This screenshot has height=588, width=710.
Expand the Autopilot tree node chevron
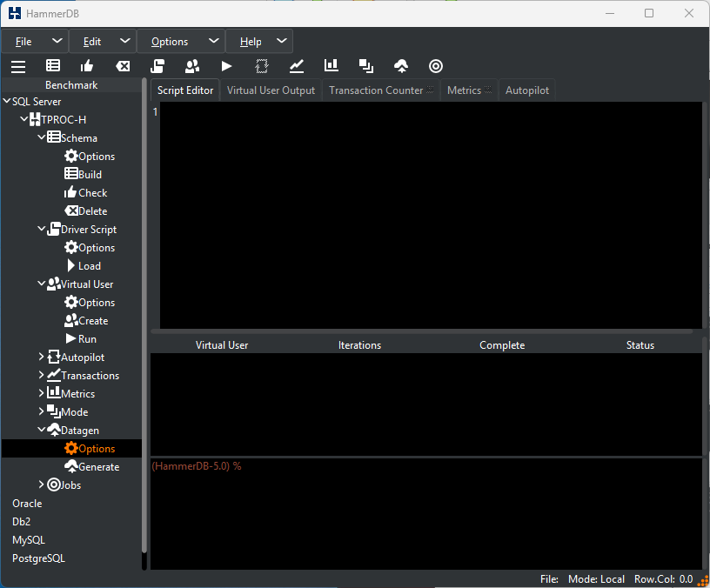click(x=41, y=357)
